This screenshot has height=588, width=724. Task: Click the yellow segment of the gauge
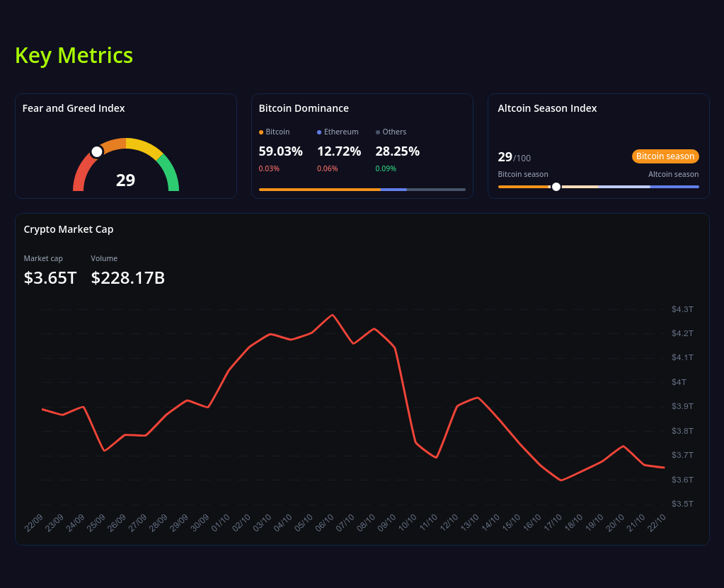144,146
